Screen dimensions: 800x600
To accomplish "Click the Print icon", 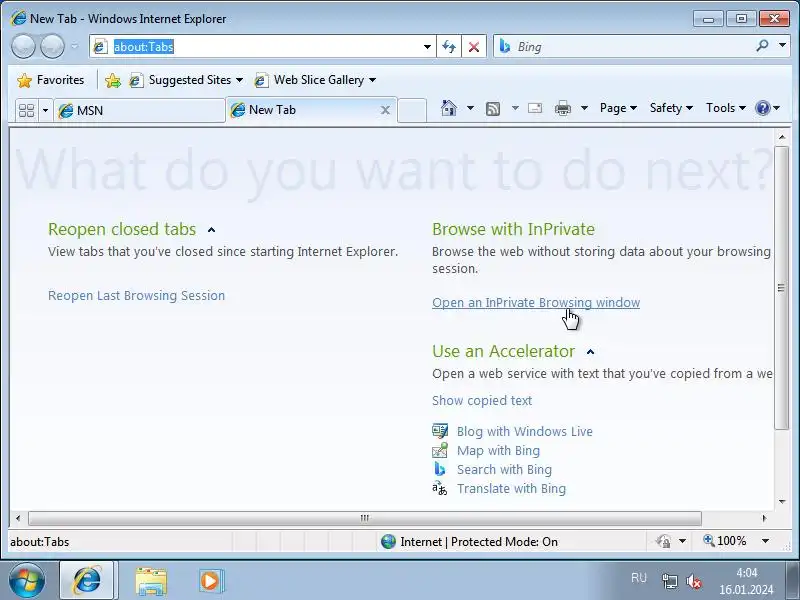I will 563,108.
